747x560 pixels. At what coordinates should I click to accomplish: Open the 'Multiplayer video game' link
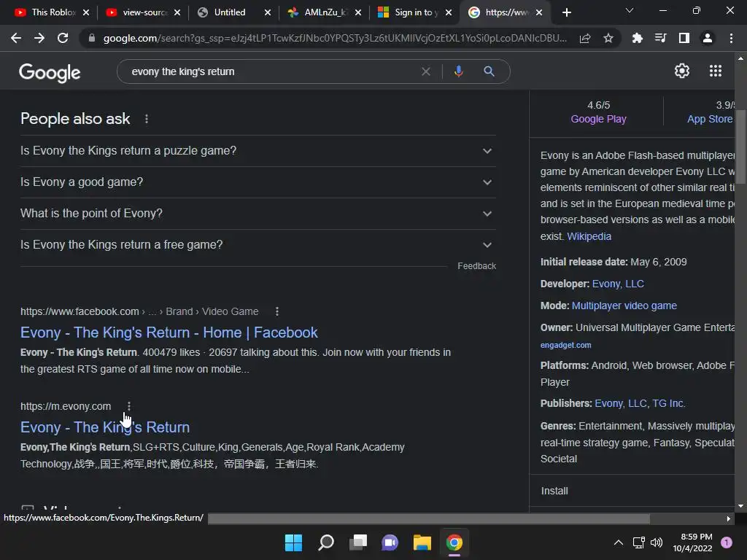click(x=624, y=306)
